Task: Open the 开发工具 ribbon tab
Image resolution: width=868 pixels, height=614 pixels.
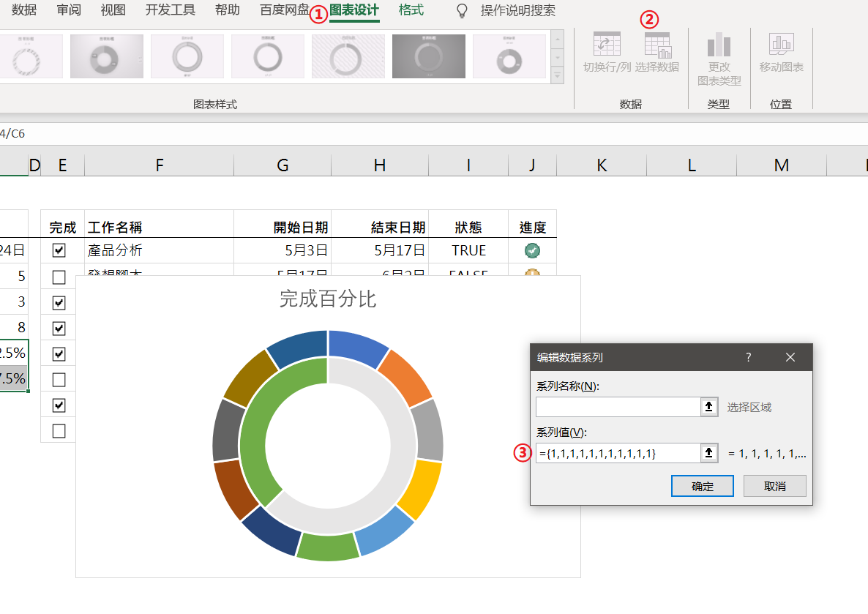Action: coord(170,10)
